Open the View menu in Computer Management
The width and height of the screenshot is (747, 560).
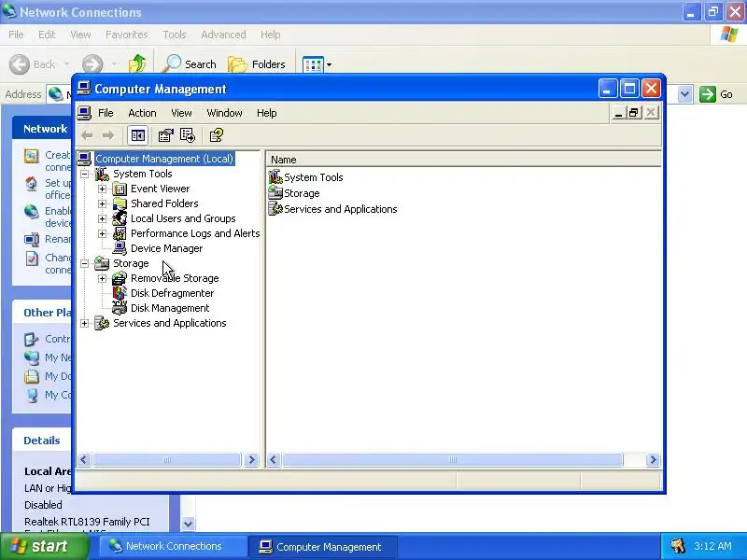click(x=181, y=113)
